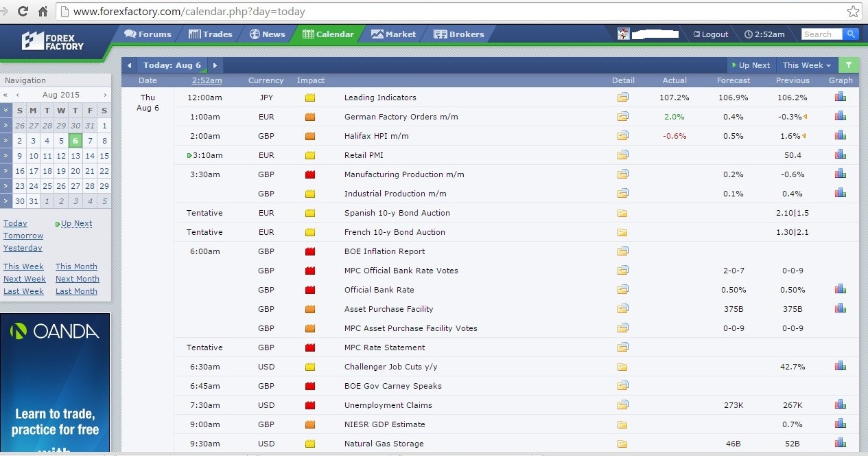Select week row starting August 9
The width and height of the screenshot is (868, 456).
pos(6,156)
